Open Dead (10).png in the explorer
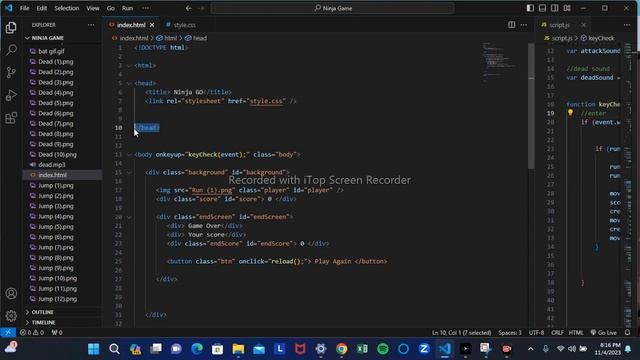Image resolution: width=640 pixels, height=360 pixels. point(58,155)
